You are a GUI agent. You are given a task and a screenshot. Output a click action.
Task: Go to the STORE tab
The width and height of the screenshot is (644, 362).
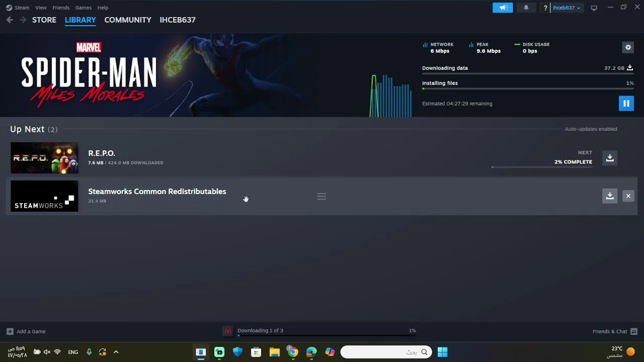click(44, 20)
